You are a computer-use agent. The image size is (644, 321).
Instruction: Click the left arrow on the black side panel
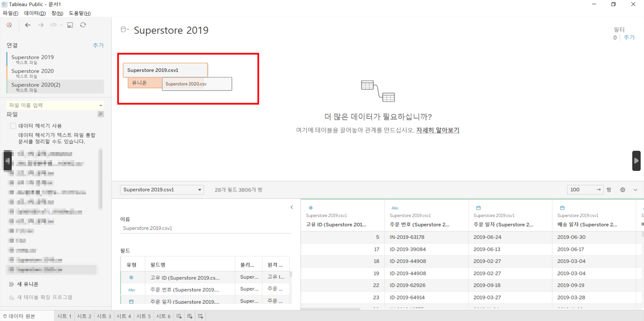click(x=7, y=161)
